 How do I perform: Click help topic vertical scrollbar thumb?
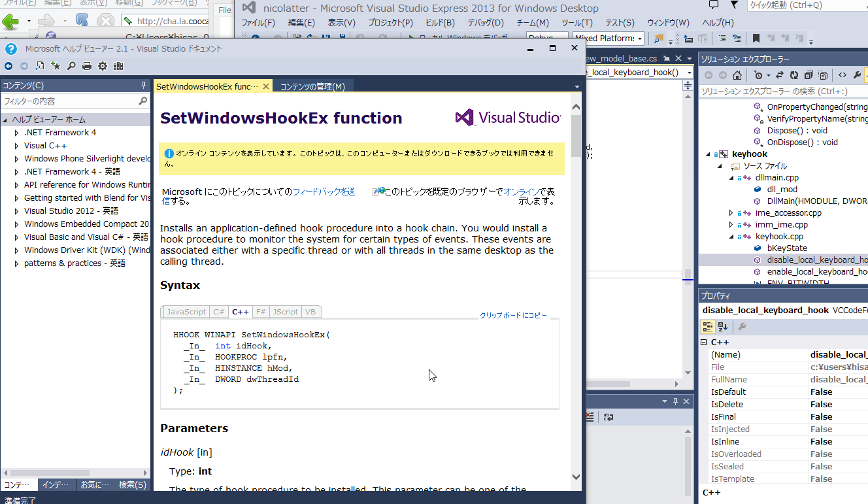point(576,135)
